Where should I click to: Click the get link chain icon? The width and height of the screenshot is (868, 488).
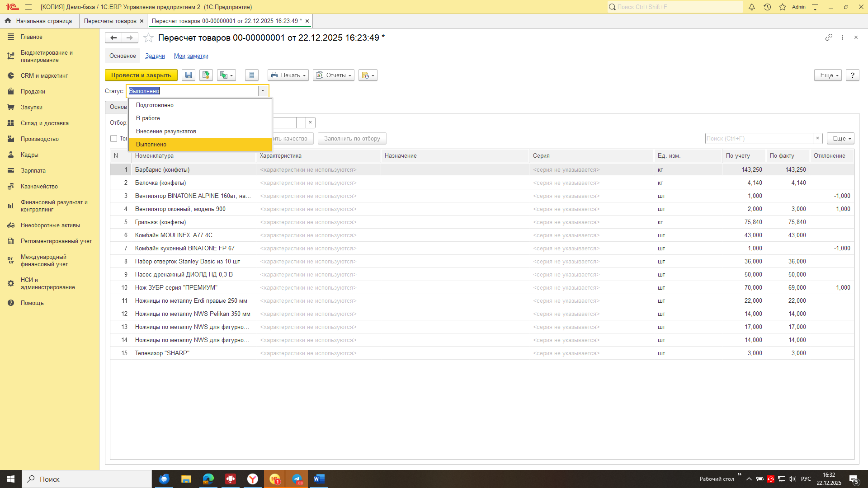click(x=828, y=38)
